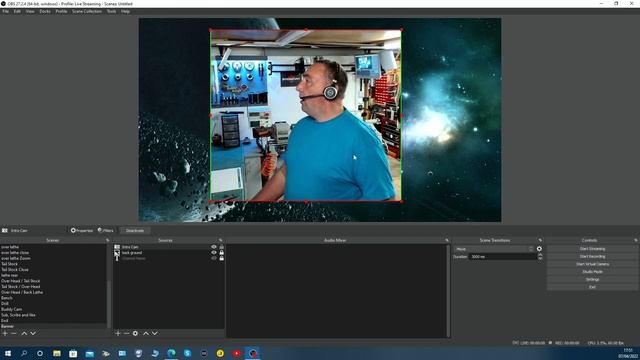Click Start Recording button
This screenshot has height=360, width=640.
coord(592,256)
